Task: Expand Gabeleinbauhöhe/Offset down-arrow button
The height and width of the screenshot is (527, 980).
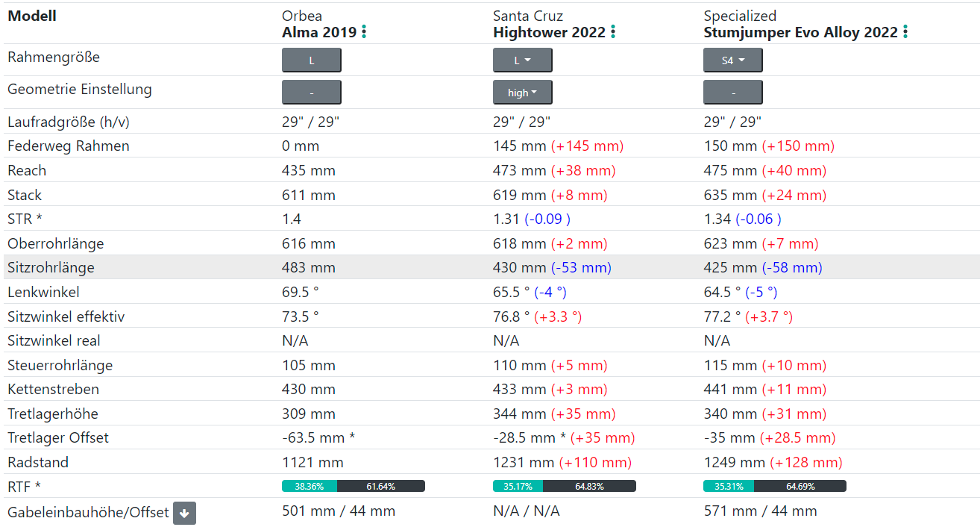Action: (185, 513)
